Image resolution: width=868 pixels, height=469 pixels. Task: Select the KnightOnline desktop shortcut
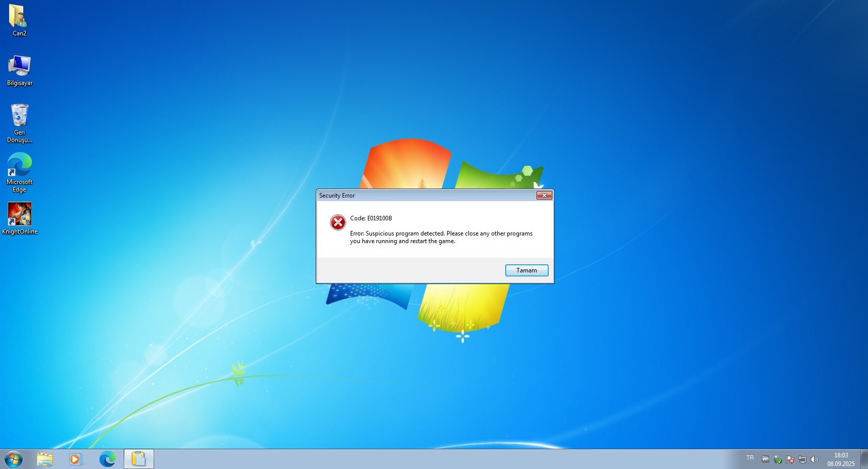click(19, 218)
